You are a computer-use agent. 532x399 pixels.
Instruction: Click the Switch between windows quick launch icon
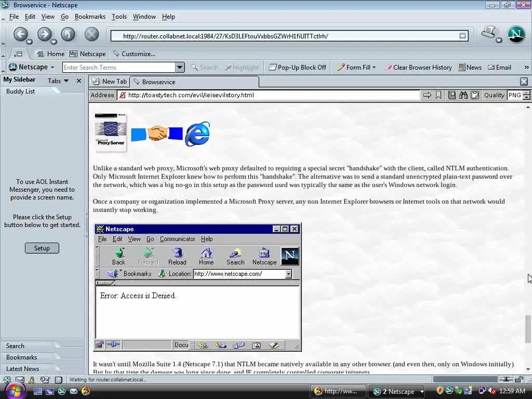pyautogui.click(x=49, y=392)
